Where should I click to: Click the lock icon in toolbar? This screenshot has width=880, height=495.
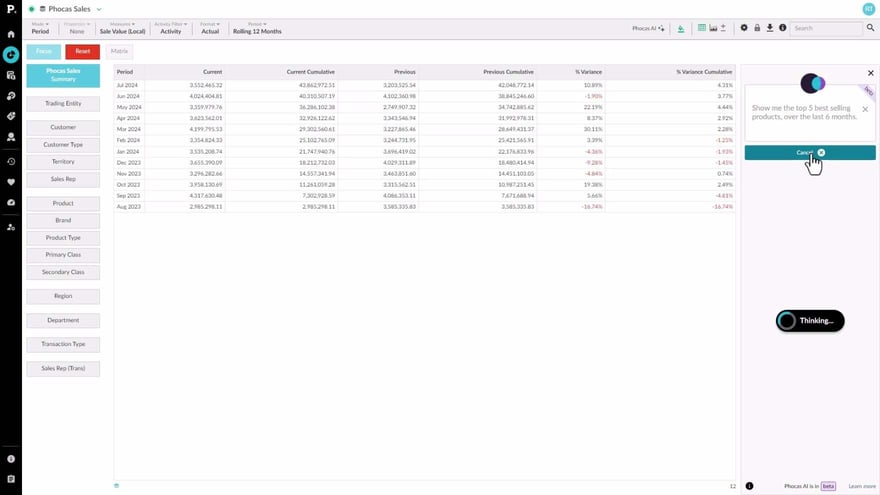(757, 28)
